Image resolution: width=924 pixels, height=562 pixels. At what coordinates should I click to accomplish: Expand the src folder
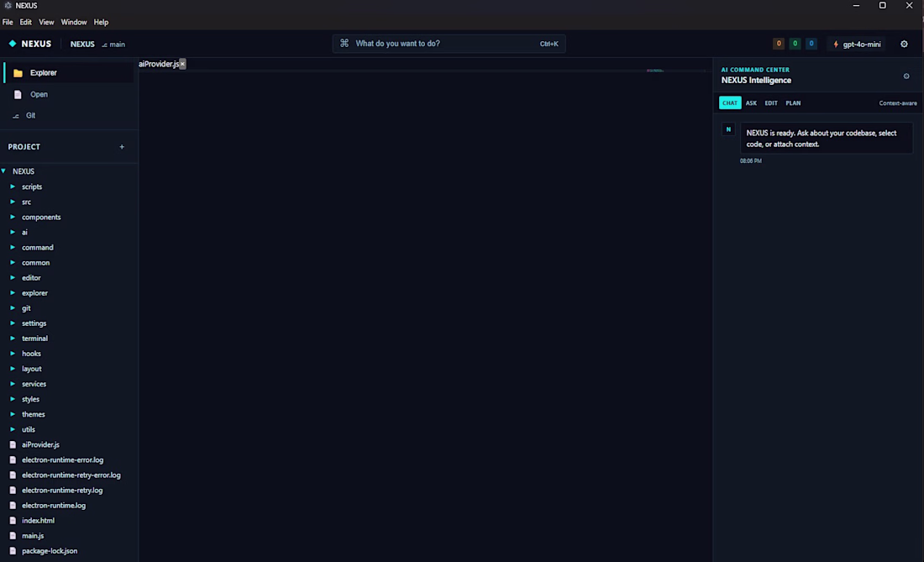point(13,202)
